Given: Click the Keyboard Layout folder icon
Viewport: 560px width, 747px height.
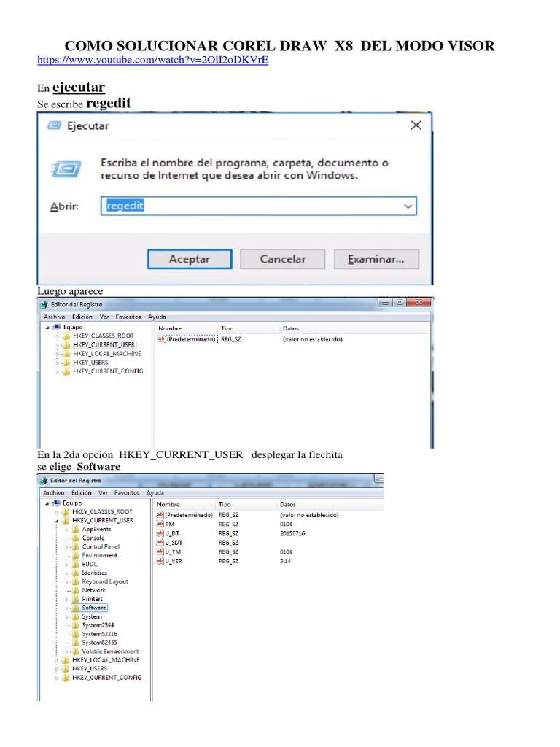Looking at the screenshot, I should [x=75, y=581].
